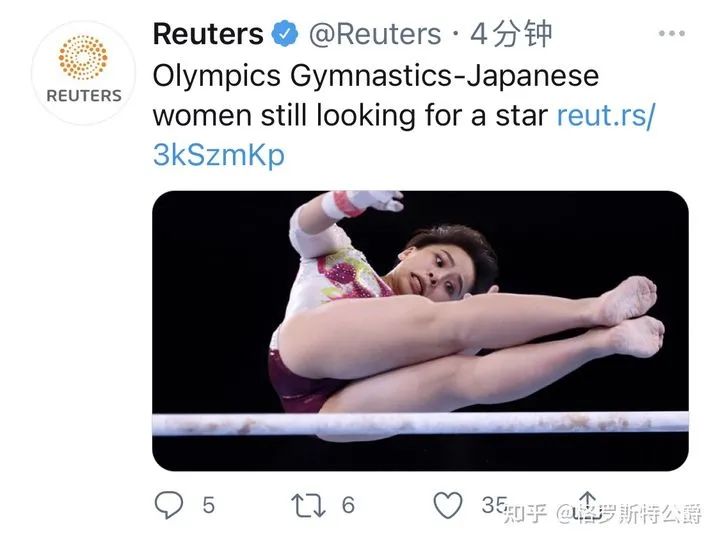
Task: Click the retweet count 6
Action: tap(349, 505)
